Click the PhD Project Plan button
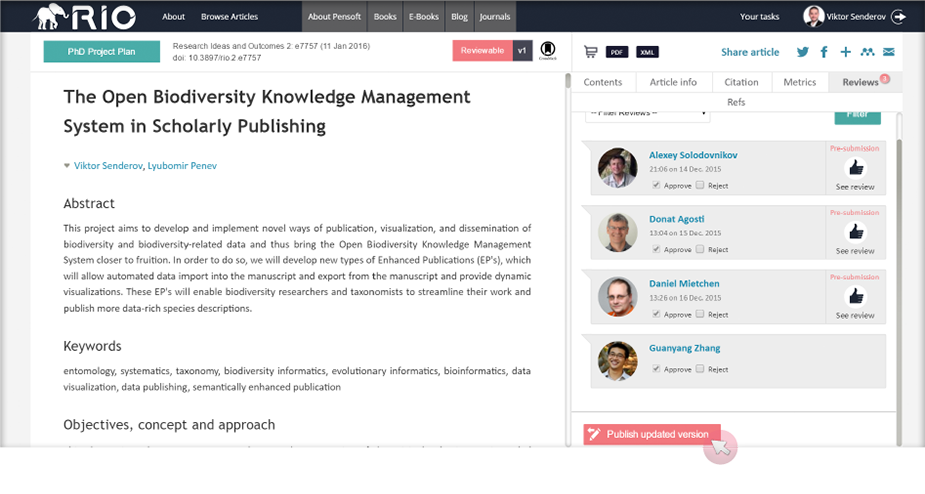 [101, 51]
